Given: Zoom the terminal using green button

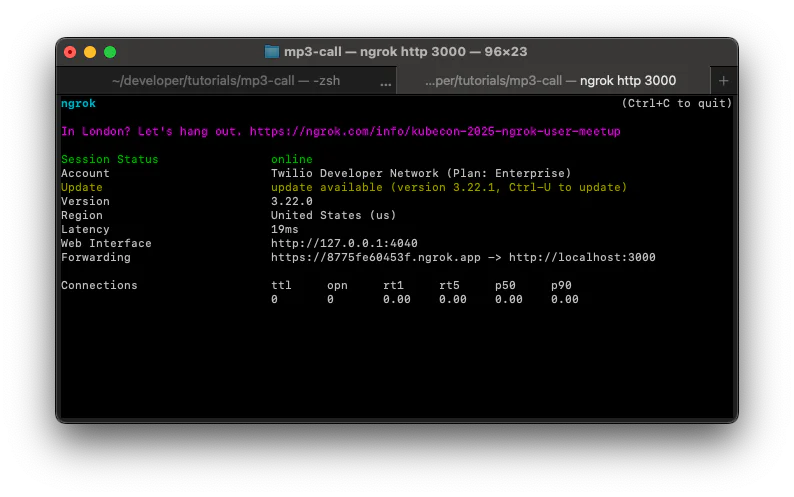Looking at the screenshot, I should pyautogui.click(x=110, y=52).
